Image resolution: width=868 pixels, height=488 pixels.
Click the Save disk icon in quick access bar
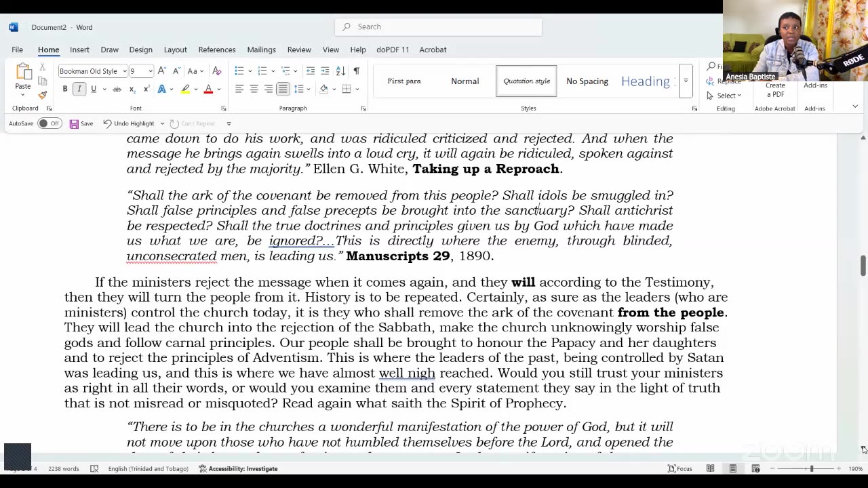tap(74, 123)
